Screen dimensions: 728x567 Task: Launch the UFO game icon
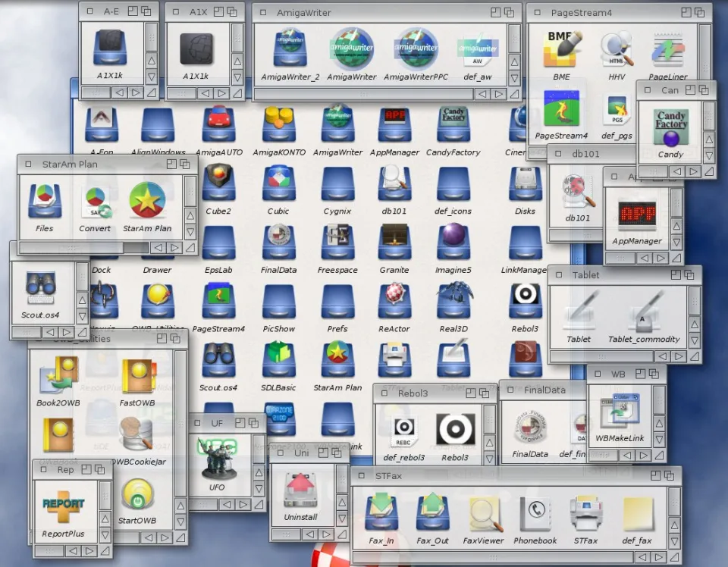click(x=217, y=459)
